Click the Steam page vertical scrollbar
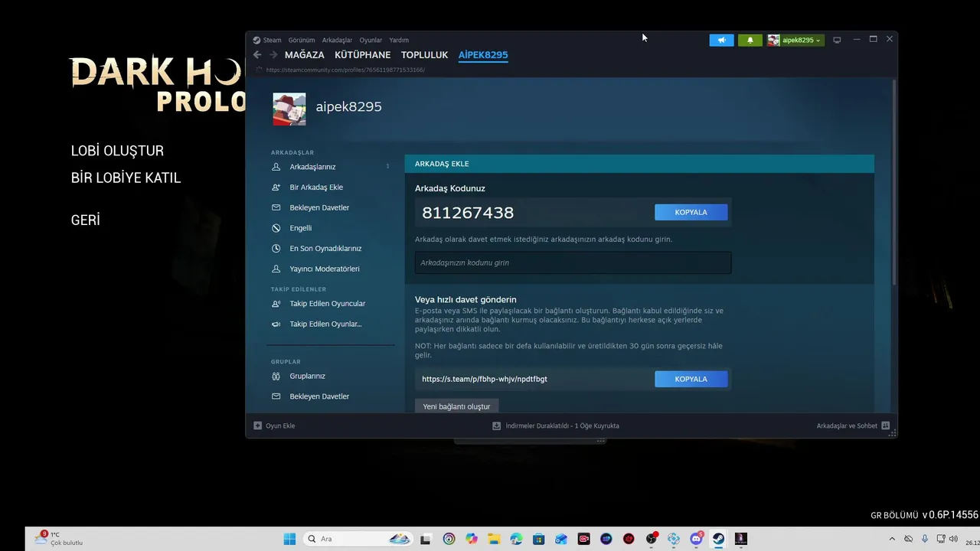980x551 pixels. tap(893, 184)
